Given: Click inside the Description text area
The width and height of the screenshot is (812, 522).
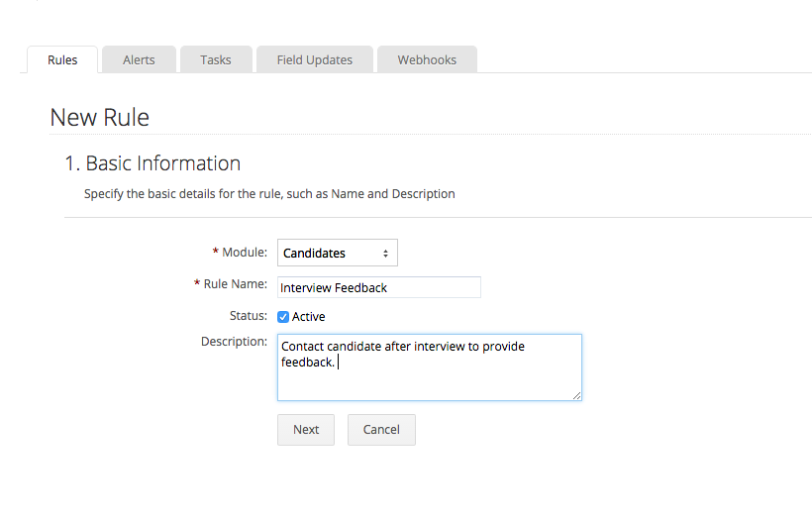Looking at the screenshot, I should coord(429,376).
